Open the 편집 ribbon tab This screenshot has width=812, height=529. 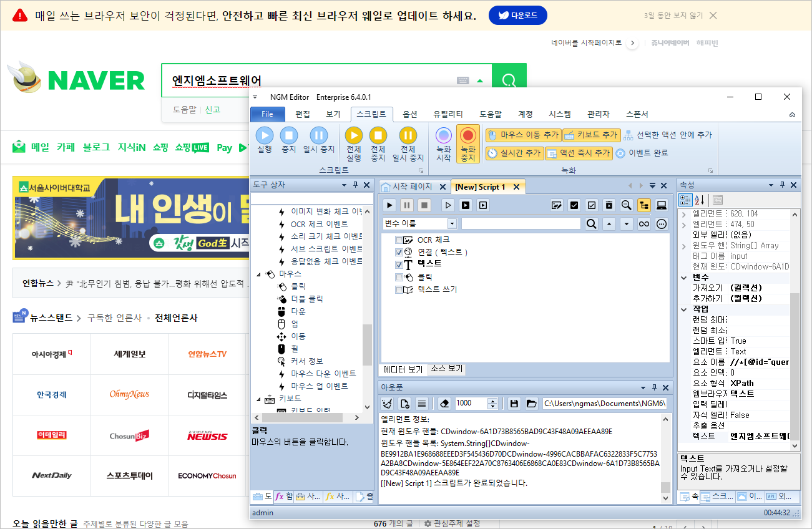(x=303, y=114)
